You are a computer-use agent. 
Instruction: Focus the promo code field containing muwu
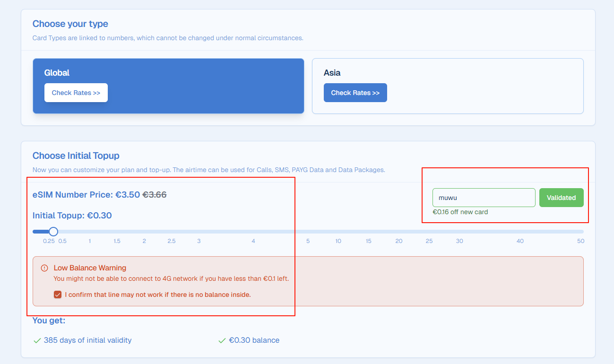click(x=484, y=198)
